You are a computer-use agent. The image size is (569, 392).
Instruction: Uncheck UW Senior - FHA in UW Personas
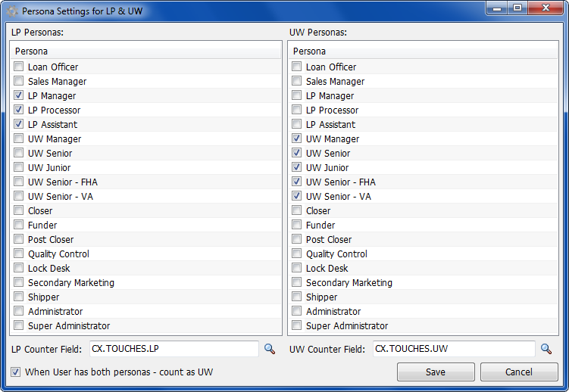[296, 182]
